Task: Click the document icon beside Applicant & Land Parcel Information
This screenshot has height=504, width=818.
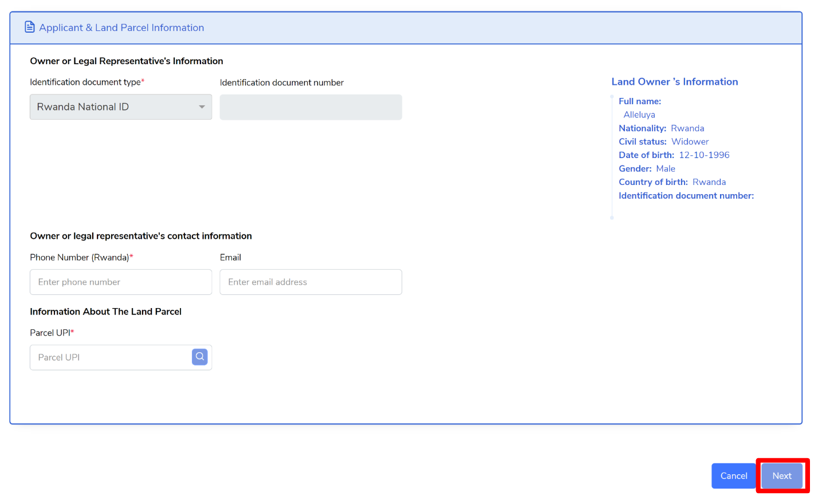Action: pyautogui.click(x=30, y=27)
